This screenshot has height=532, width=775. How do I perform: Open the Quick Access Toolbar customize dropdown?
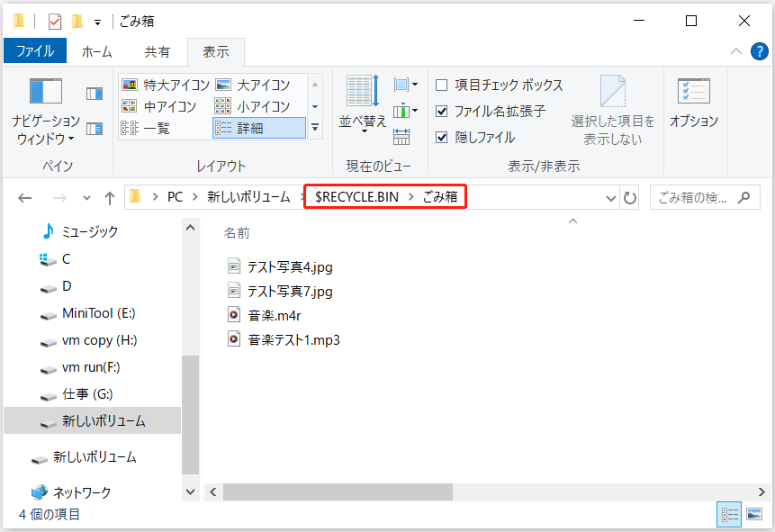(97, 23)
